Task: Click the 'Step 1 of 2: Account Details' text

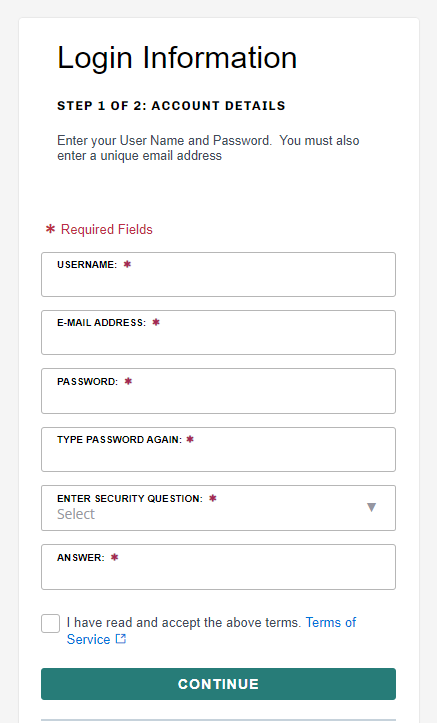Action: (171, 106)
